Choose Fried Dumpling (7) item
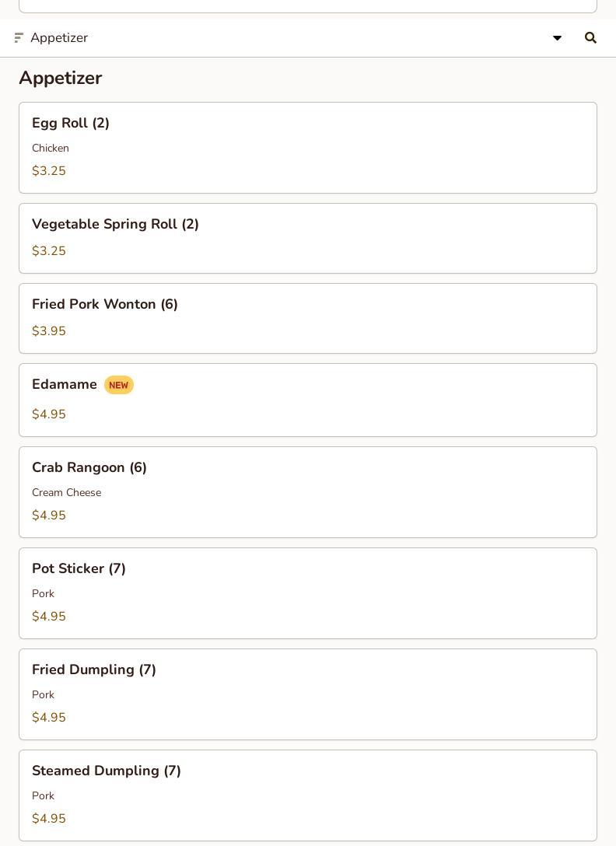616x846 pixels. pos(308,694)
